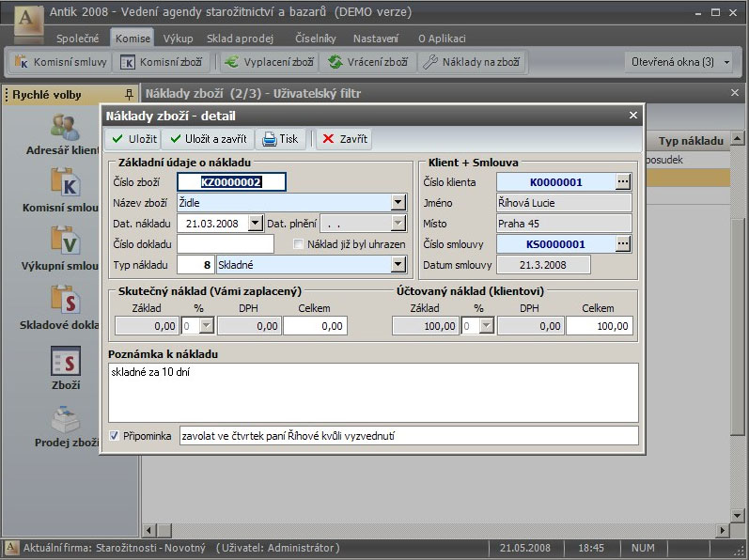
Task: Click the Číslo dokladu input field
Action: 225,244
